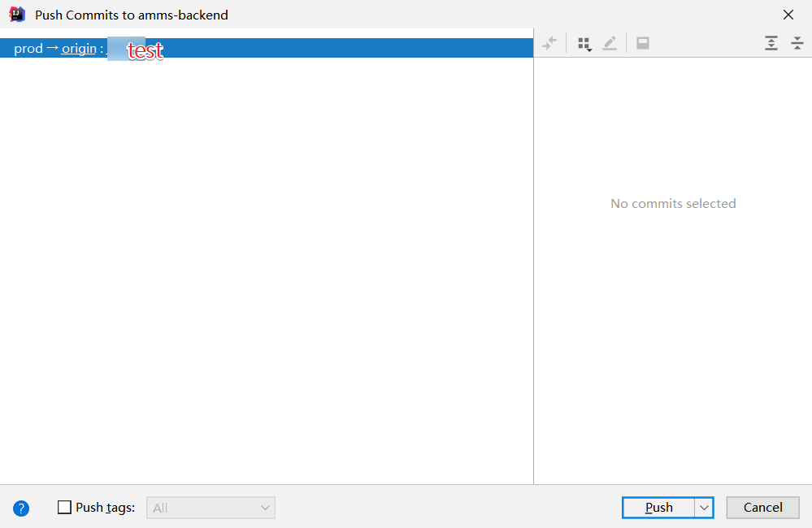Click the IntelliJ logo in title bar

16,15
